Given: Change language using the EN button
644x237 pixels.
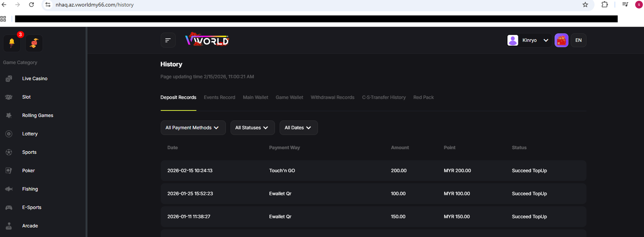Looking at the screenshot, I should 578,40.
